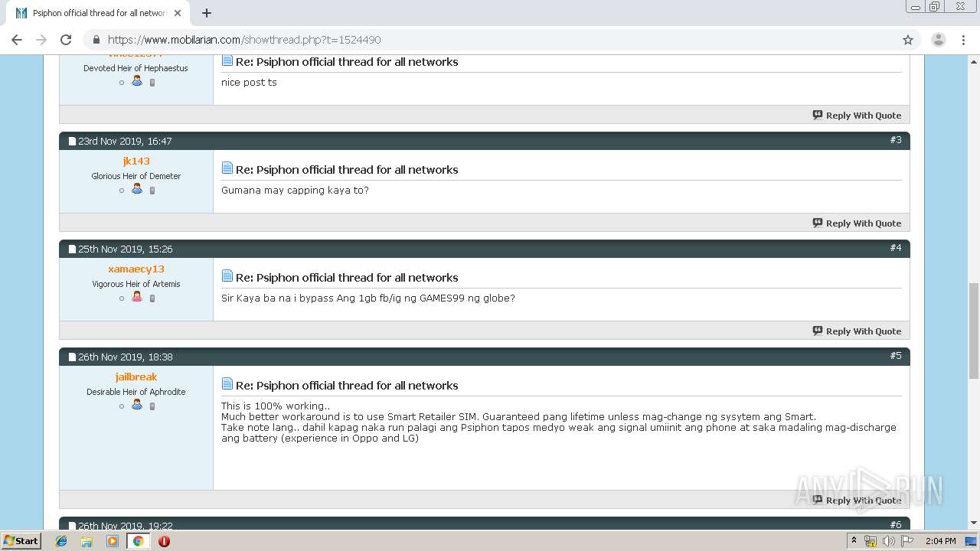Click the post icon in jailbreak's reply title
This screenshot has width=980, height=551.
tap(227, 383)
